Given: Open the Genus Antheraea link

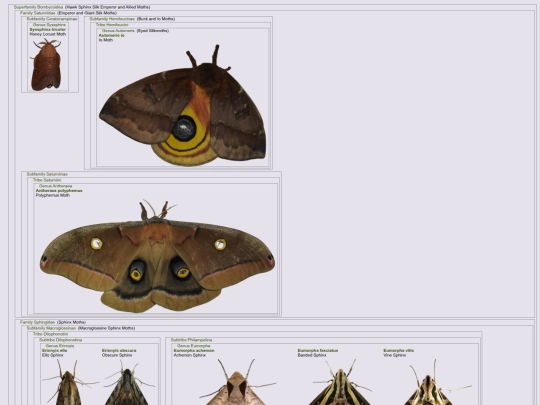Looking at the screenshot, I should (x=55, y=186).
